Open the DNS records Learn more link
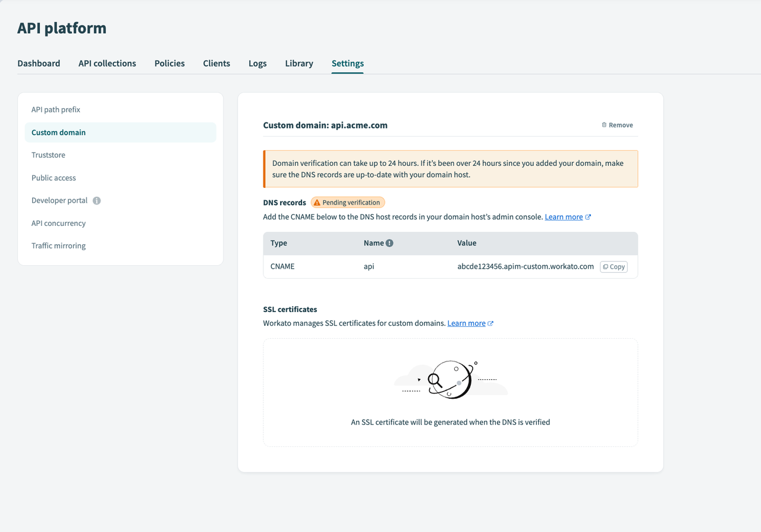Screen dimensions: 761x532 click(563, 216)
